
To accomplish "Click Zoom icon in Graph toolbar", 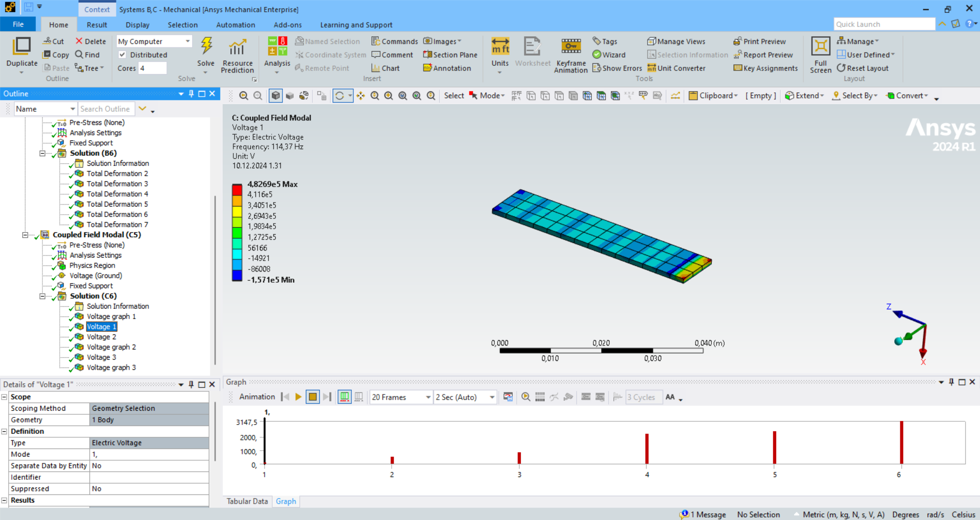I will (525, 397).
